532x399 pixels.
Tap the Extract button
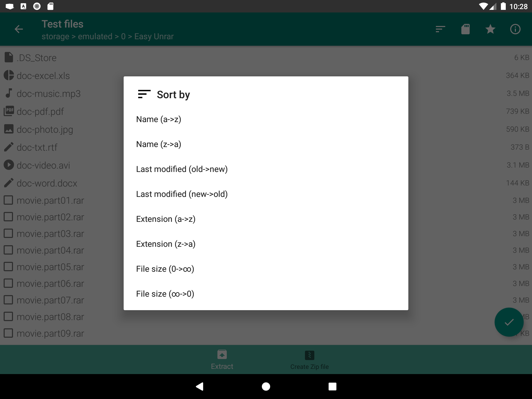pos(222,360)
